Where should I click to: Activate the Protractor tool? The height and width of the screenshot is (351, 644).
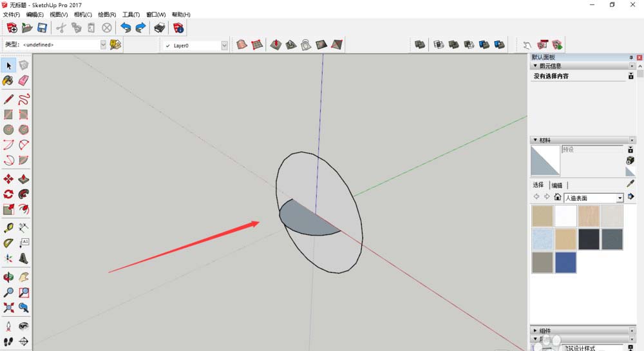tap(8, 243)
